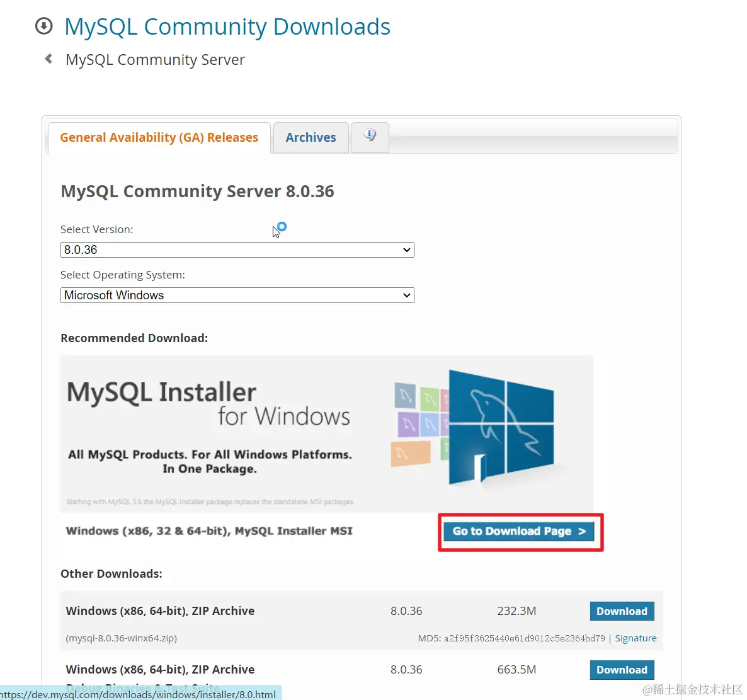747x700 pixels.
Task: Click the MySQL Community Server 8.0.36 heading
Action: 197,192
